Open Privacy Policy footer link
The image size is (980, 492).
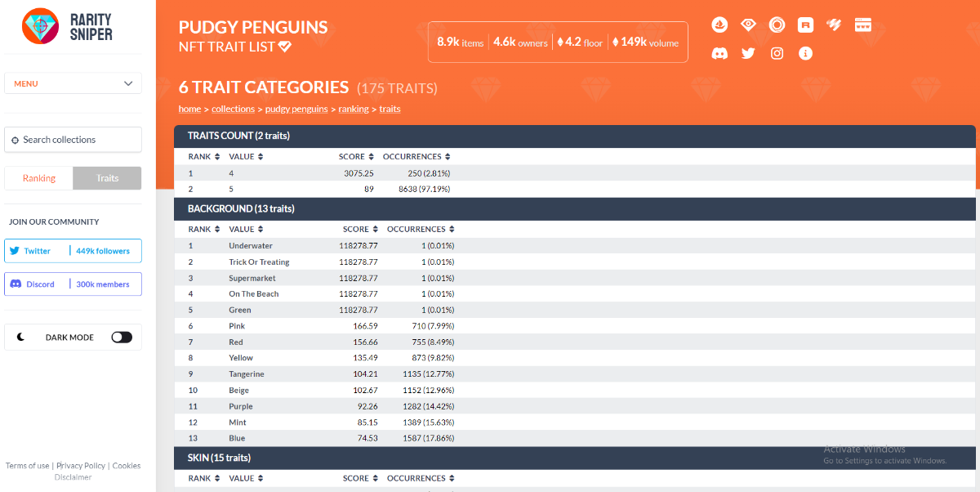click(81, 466)
